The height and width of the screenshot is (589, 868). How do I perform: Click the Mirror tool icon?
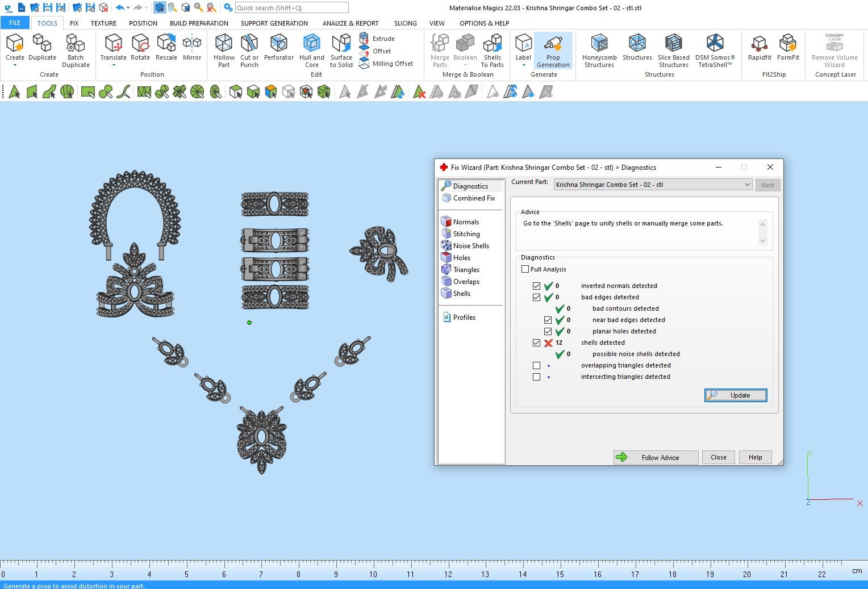point(192,44)
